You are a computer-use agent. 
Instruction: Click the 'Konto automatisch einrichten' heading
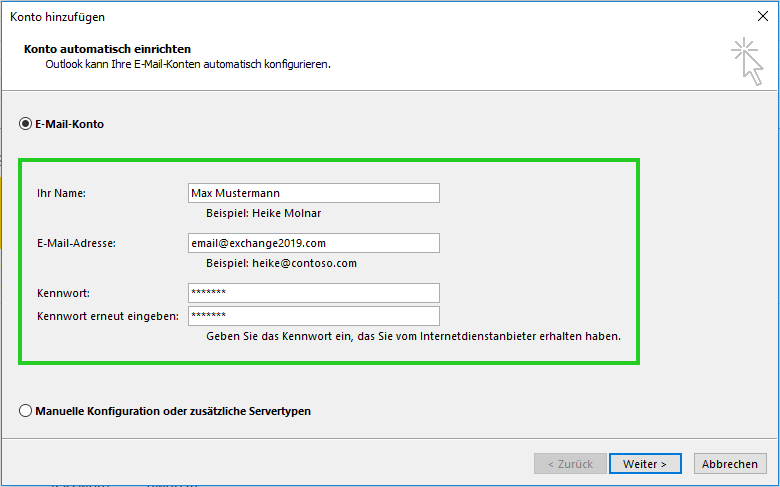[x=107, y=49]
